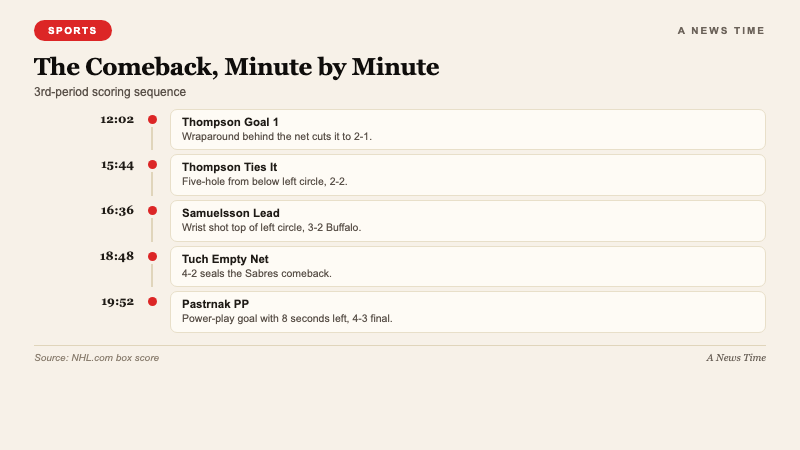Click the Tuch Empty Net card
The image size is (800, 450).
[x=467, y=266]
